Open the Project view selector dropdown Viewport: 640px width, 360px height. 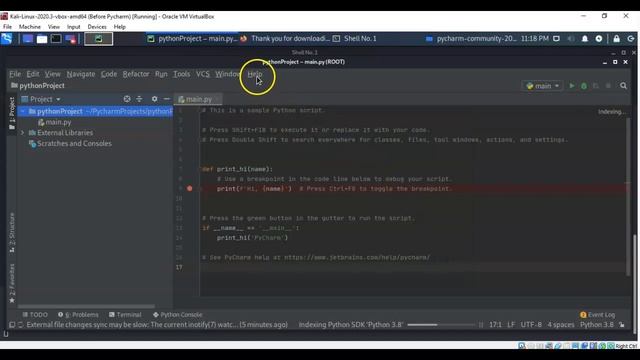point(41,99)
